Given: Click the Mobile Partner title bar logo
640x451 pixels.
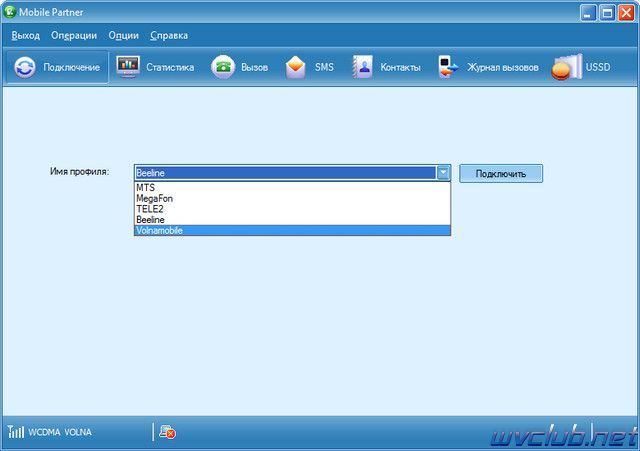Looking at the screenshot, I should point(9,12).
